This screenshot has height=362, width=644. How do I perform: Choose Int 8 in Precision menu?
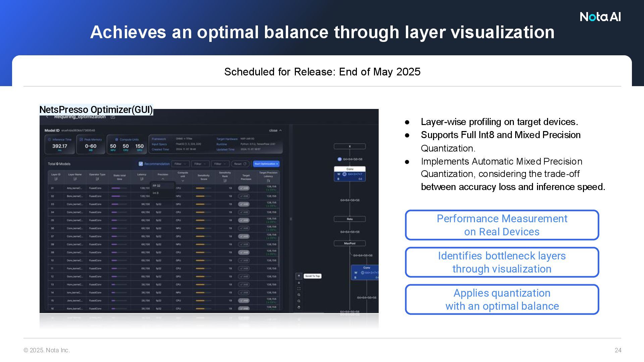156,193
